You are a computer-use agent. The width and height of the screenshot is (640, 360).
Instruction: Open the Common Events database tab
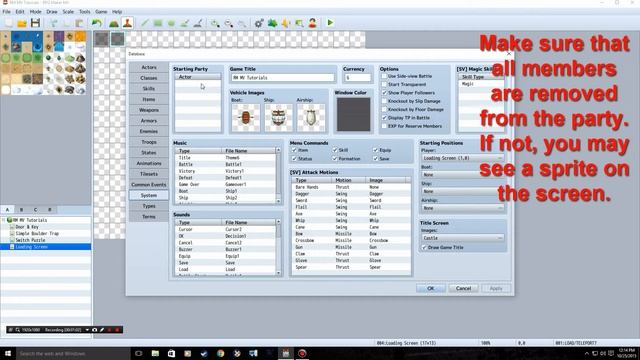(149, 184)
